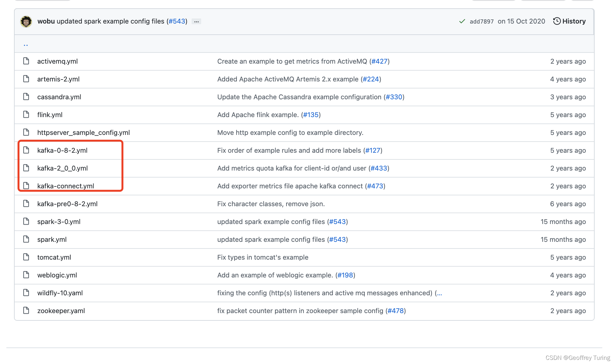The image size is (615, 364).
Task: Click the file icon beside spark-3-0.yml
Action: [26, 221]
